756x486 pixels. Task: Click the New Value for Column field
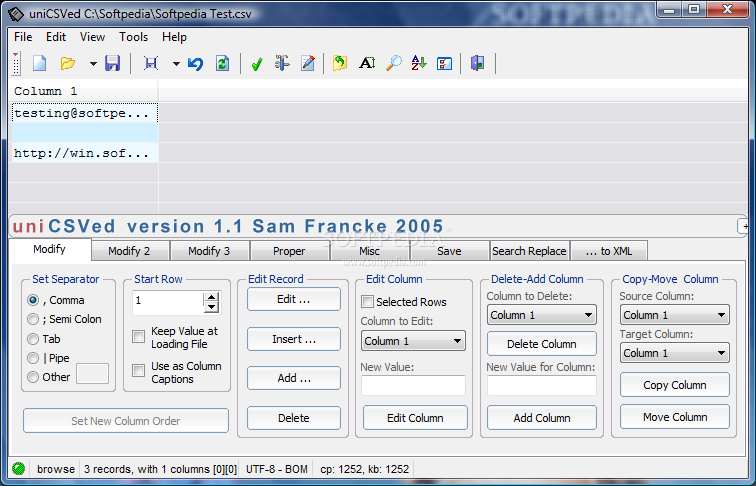541,386
